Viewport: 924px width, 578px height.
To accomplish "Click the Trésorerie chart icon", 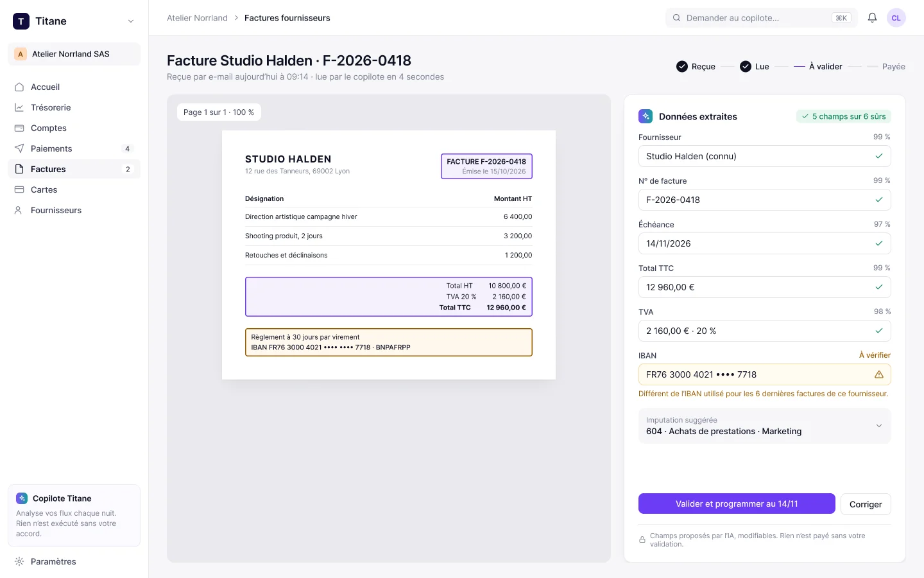I will pos(19,107).
